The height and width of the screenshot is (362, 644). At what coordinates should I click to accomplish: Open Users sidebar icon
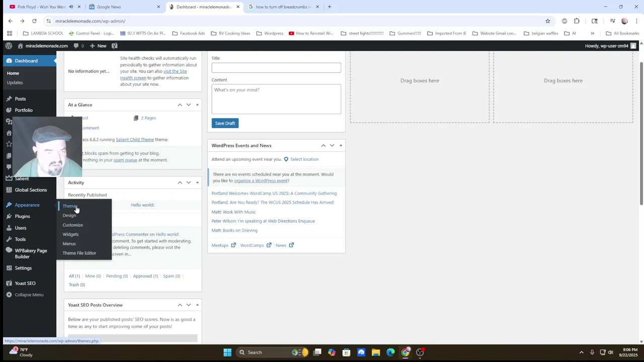9,228
